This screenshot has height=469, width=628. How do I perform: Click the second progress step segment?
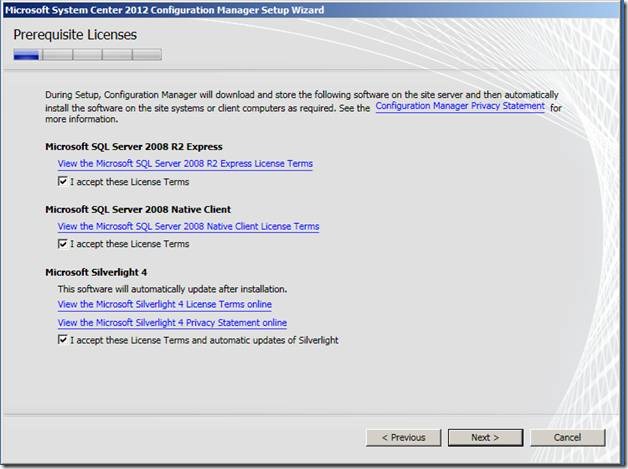(57, 55)
